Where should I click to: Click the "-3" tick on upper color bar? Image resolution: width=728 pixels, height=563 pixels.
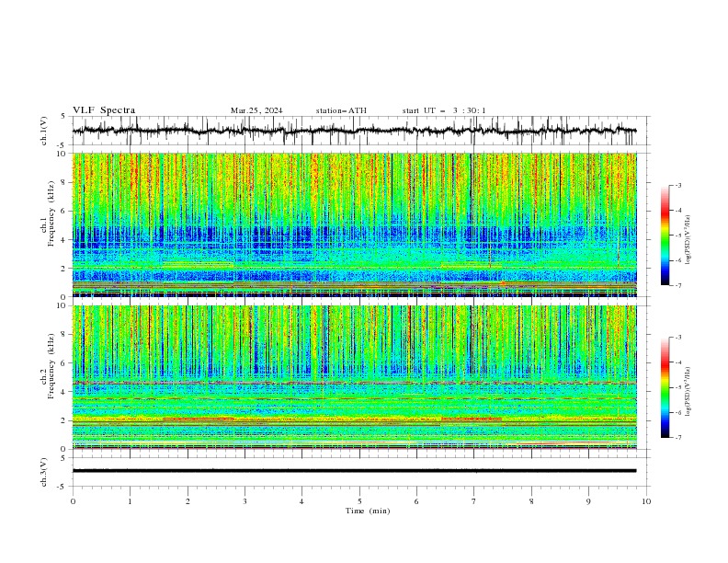[678, 185]
